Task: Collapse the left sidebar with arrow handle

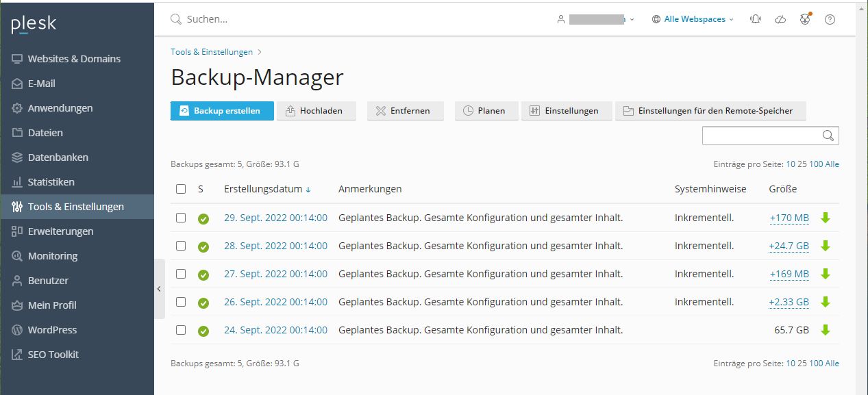Action: click(159, 289)
